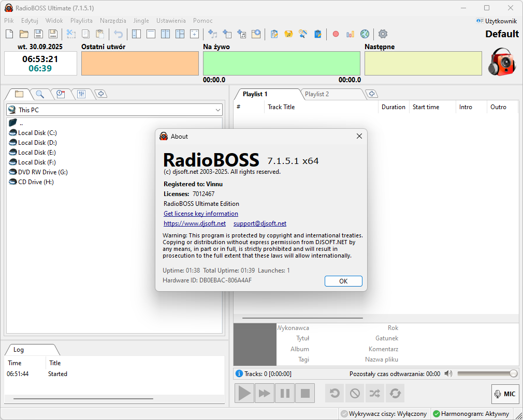
Task: Click the Użytkownik user button
Action: [x=497, y=21]
